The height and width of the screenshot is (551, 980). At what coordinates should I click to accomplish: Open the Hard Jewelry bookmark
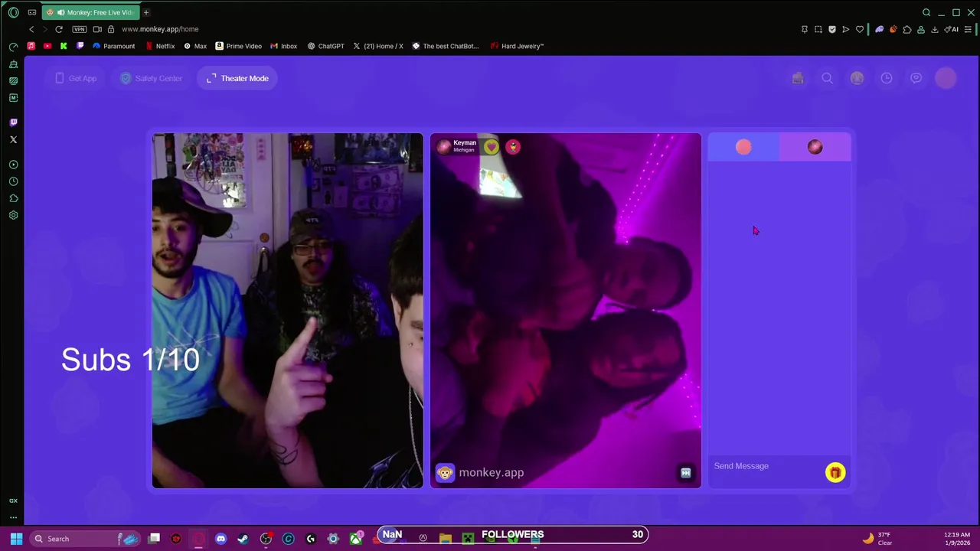[x=517, y=46]
